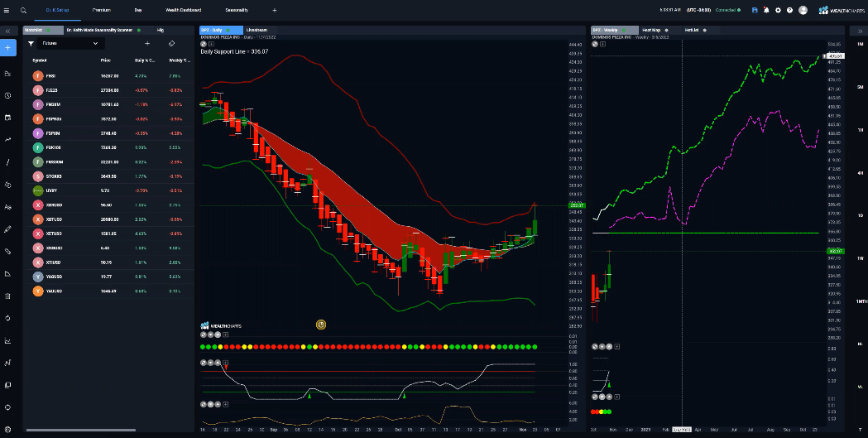The image size is (868, 438).
Task: Select the 1D timeframe in right sidebar
Action: (860, 215)
